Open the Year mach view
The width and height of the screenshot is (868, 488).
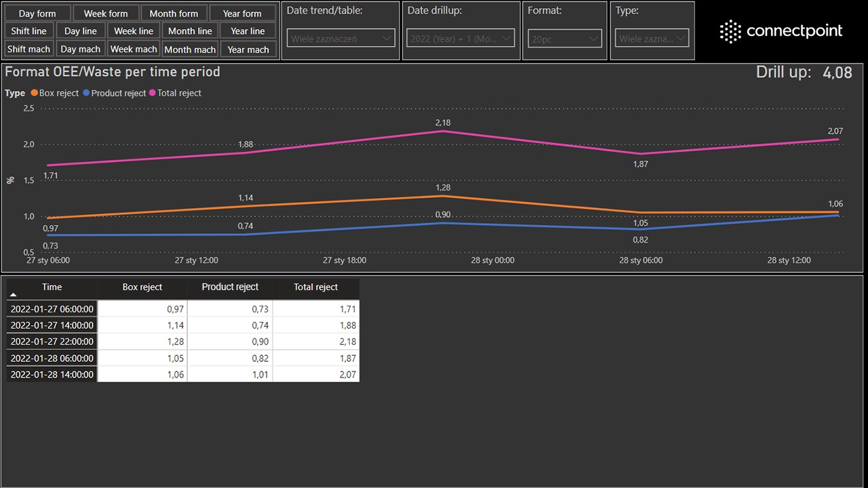[x=248, y=49]
